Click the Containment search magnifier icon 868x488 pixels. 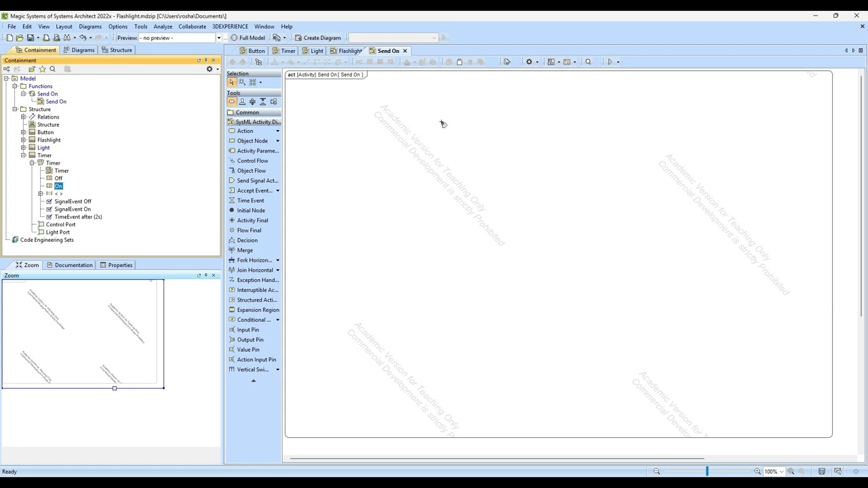[53, 69]
